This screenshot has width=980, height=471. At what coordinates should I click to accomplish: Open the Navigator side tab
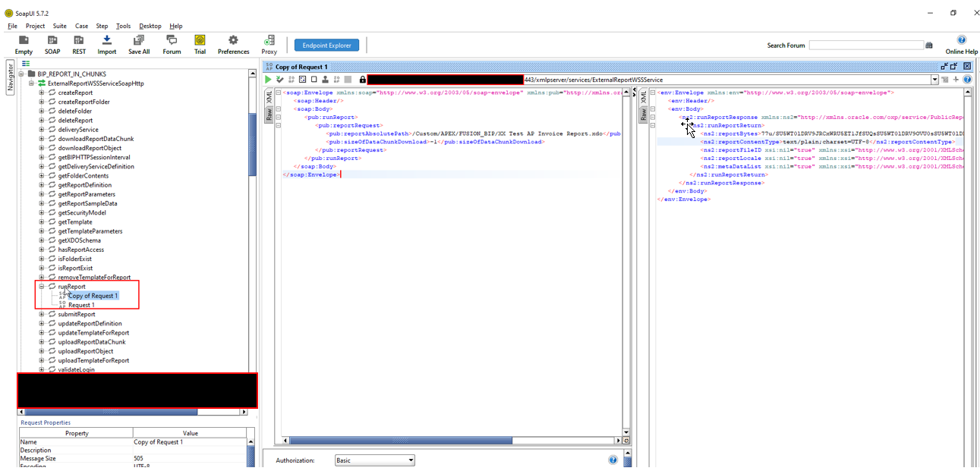[x=11, y=77]
